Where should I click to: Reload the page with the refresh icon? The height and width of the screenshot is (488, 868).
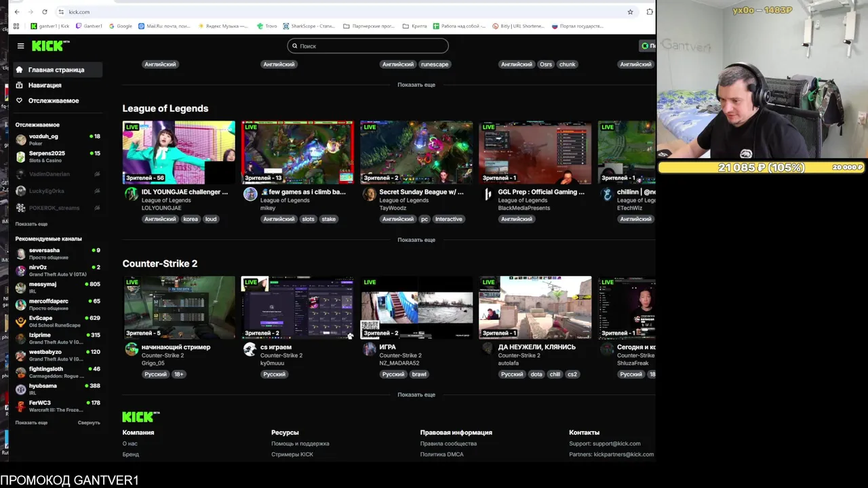(45, 12)
